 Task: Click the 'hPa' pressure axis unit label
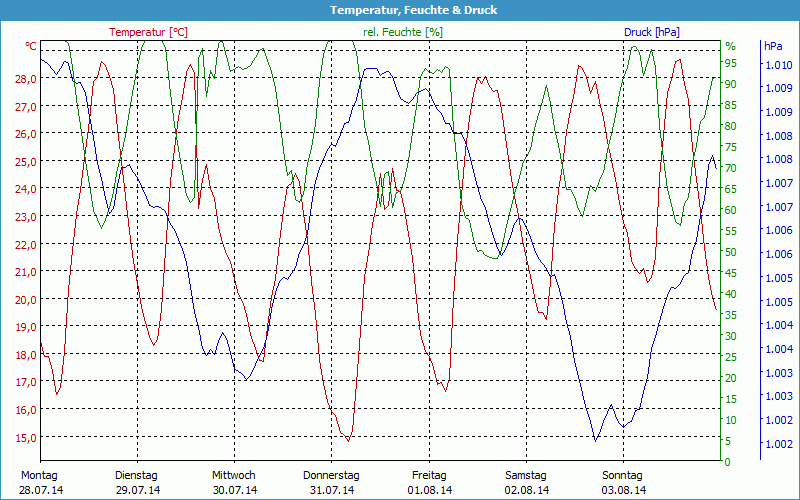pos(773,46)
